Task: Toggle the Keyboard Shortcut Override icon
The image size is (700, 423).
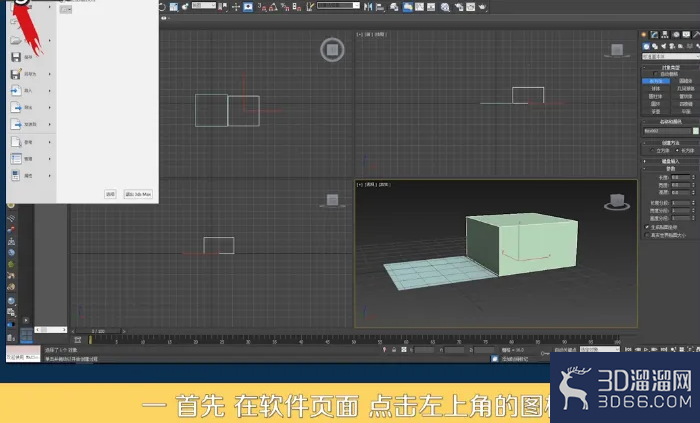Action: (248, 7)
